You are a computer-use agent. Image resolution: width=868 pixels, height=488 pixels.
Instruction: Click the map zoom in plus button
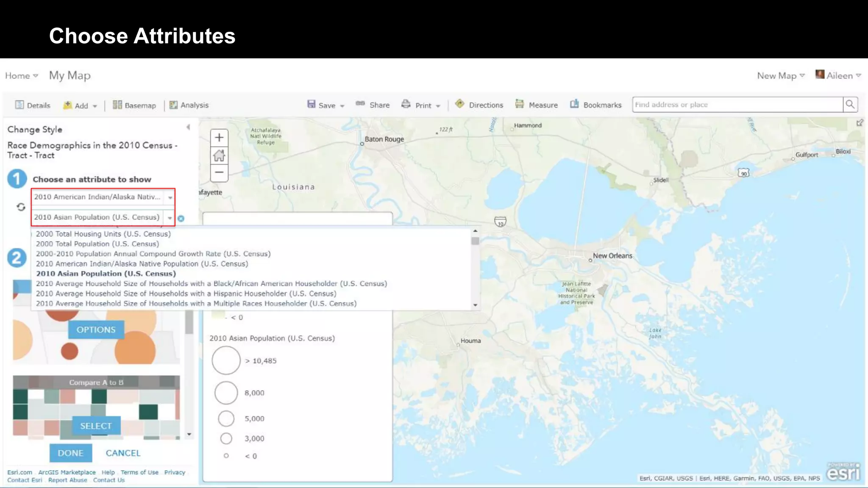click(219, 138)
